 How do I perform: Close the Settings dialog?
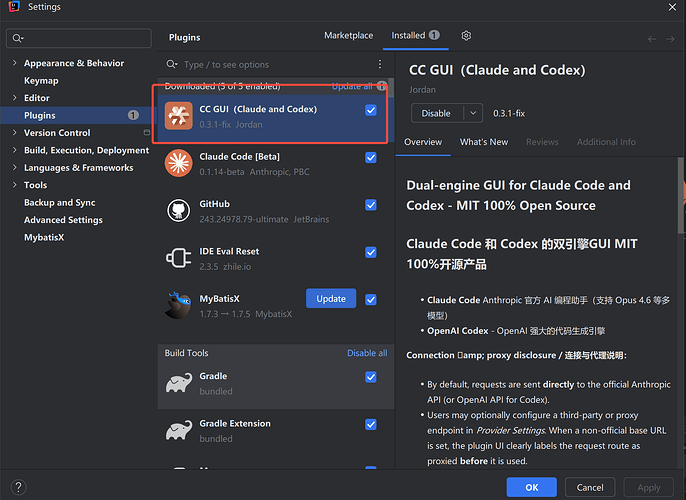coord(672,7)
